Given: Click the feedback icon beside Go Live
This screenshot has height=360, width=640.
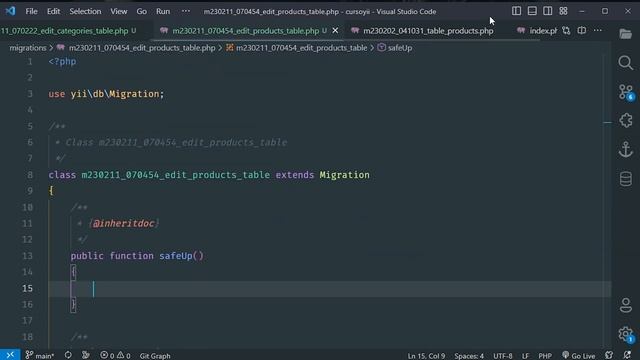Looking at the screenshot, I should pos(609,356).
